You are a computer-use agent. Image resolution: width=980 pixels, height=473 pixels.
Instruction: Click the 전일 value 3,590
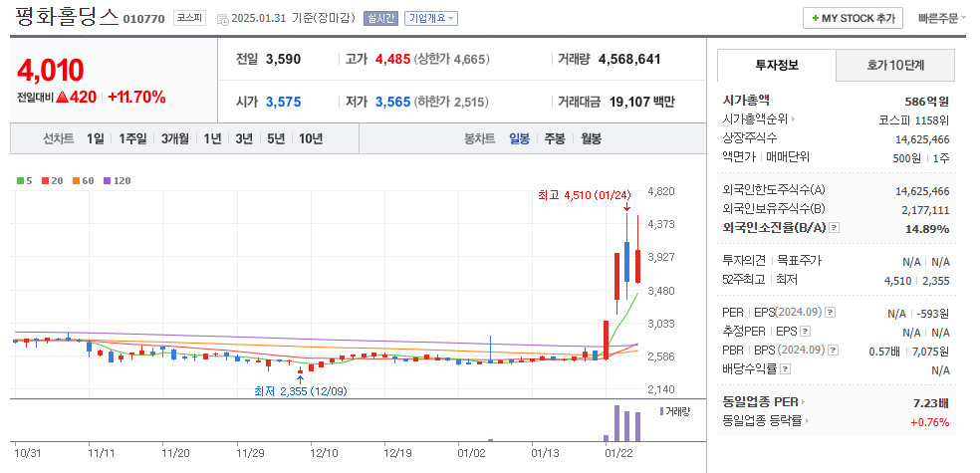coord(283,60)
